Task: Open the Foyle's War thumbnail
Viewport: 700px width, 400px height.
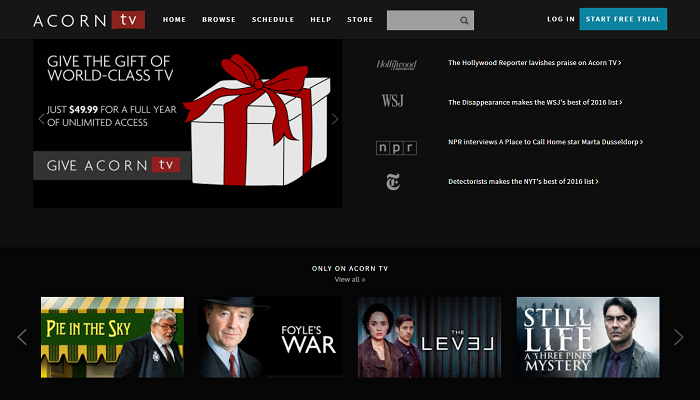Action: (271, 337)
